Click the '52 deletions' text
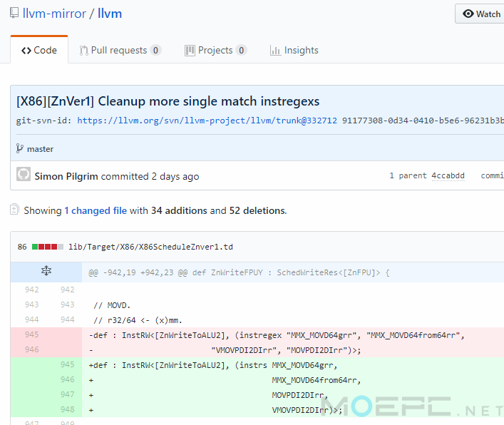 tap(258, 210)
